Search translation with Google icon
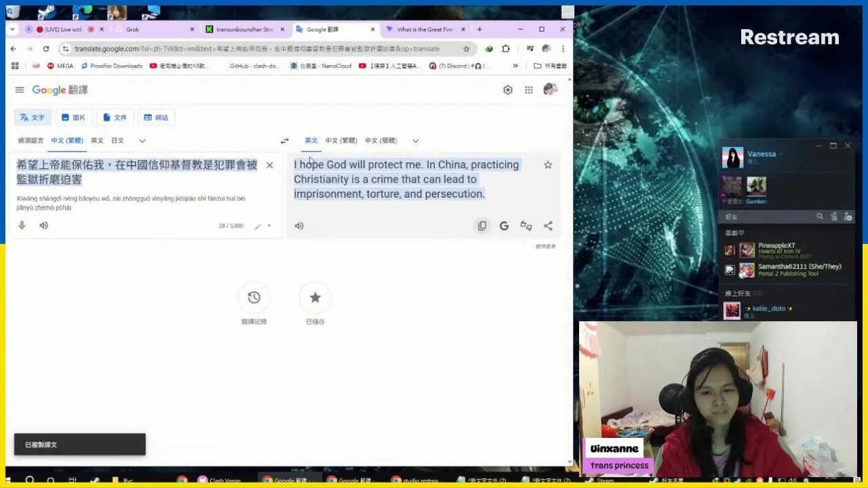 (x=504, y=226)
